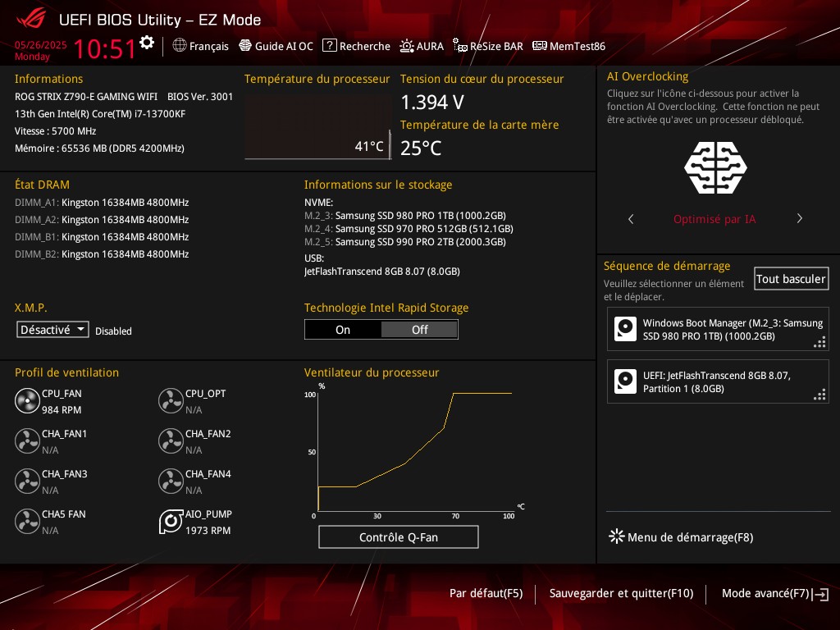Click the AIO_PUMP pump icon
840x630 pixels.
[171, 521]
